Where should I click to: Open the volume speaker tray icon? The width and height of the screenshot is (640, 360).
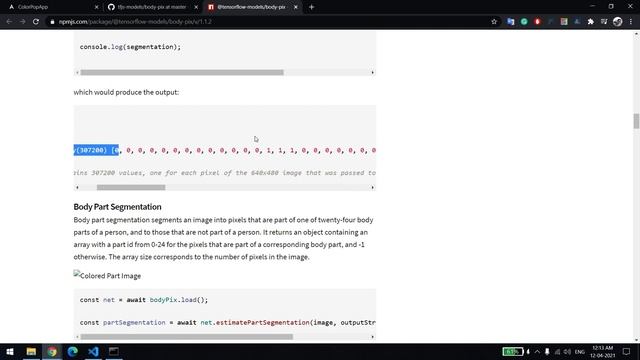pos(567,351)
